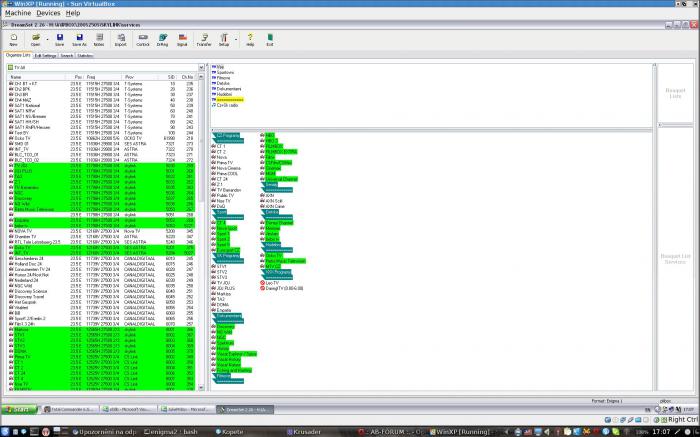Select the yellow highlighted separator bouquet

[x=230, y=100]
